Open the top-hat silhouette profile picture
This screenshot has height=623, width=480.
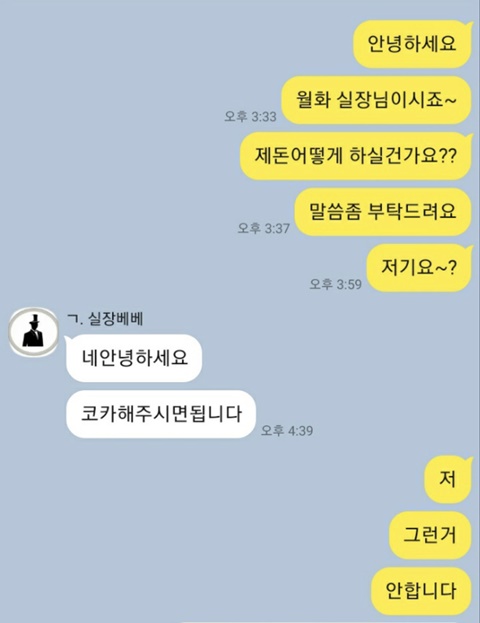(x=34, y=332)
